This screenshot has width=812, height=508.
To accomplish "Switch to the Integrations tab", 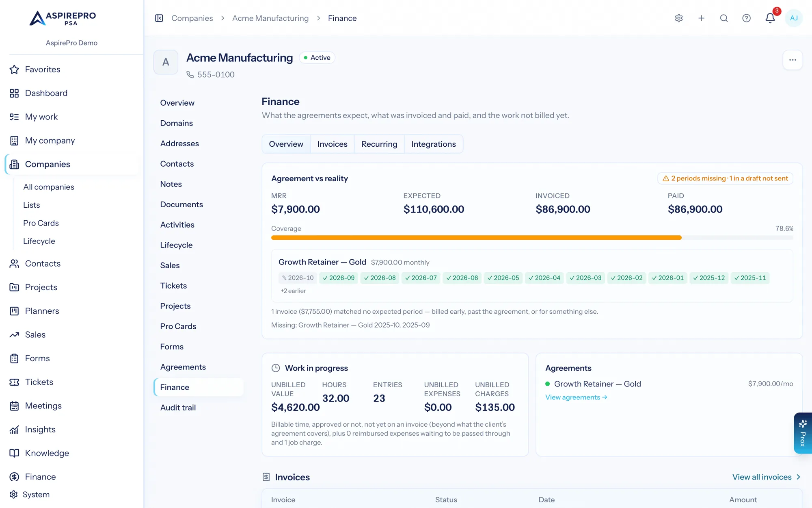I will tap(433, 144).
